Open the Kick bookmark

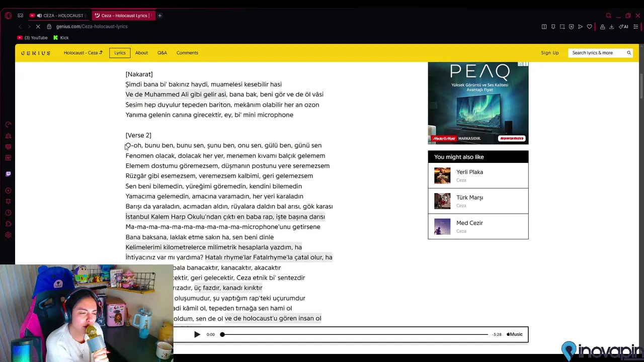(x=60, y=38)
